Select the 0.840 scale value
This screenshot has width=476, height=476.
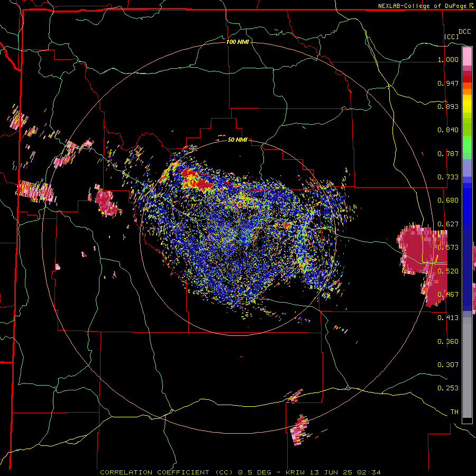point(448,130)
